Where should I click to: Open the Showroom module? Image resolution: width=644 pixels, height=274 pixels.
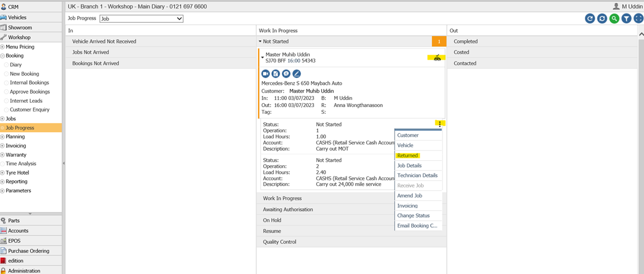pos(31,27)
